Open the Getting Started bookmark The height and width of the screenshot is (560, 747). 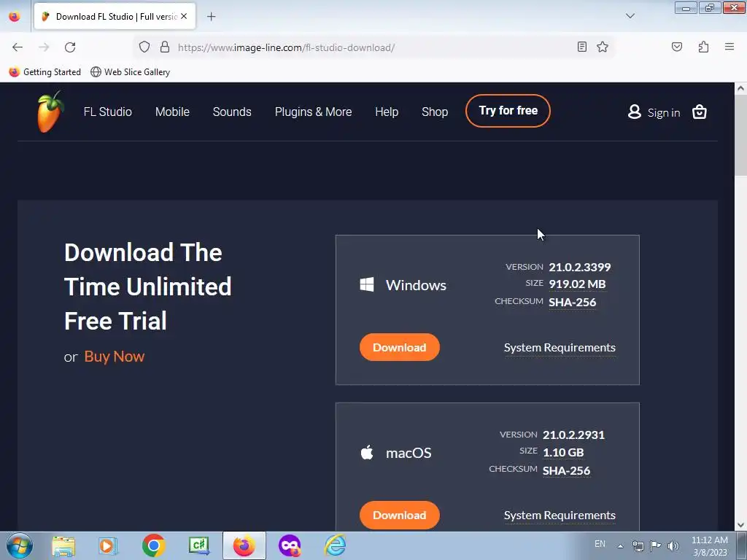[x=44, y=72]
